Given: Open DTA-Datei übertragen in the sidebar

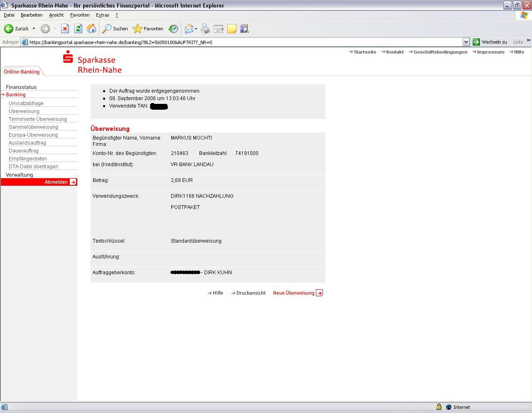Looking at the screenshot, I should pos(33,166).
